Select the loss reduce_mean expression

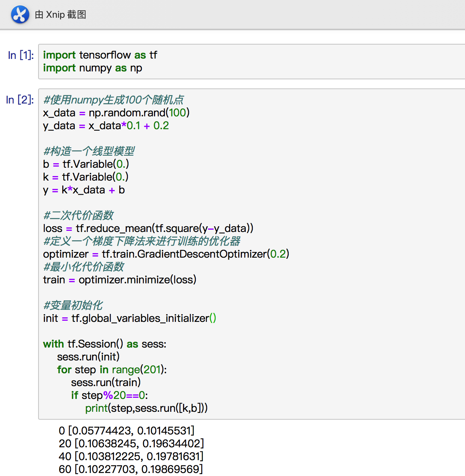(148, 228)
